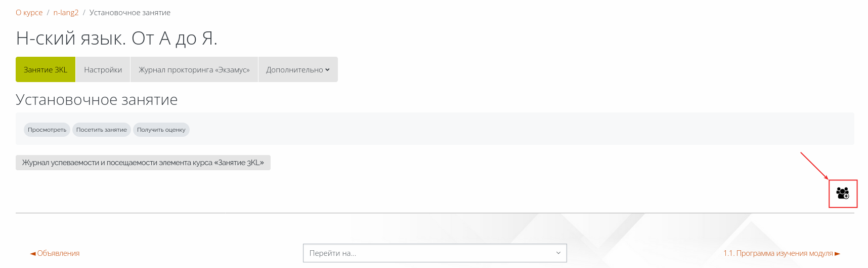Select the Посетить занятие badge

(x=102, y=130)
